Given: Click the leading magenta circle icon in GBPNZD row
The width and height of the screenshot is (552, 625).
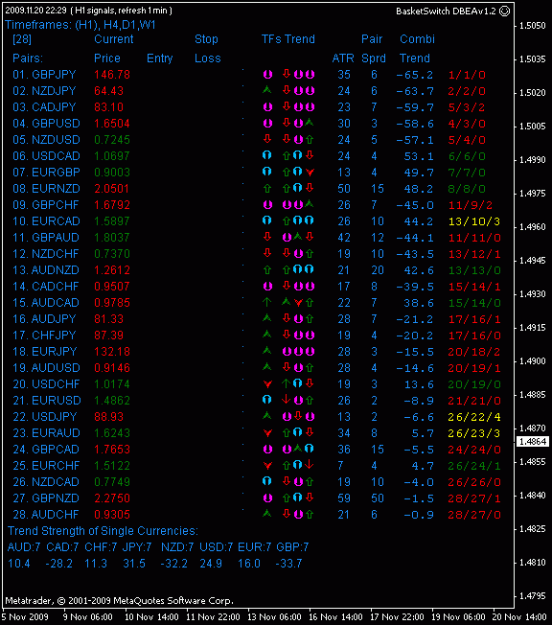Looking at the screenshot, I should [x=267, y=498].
